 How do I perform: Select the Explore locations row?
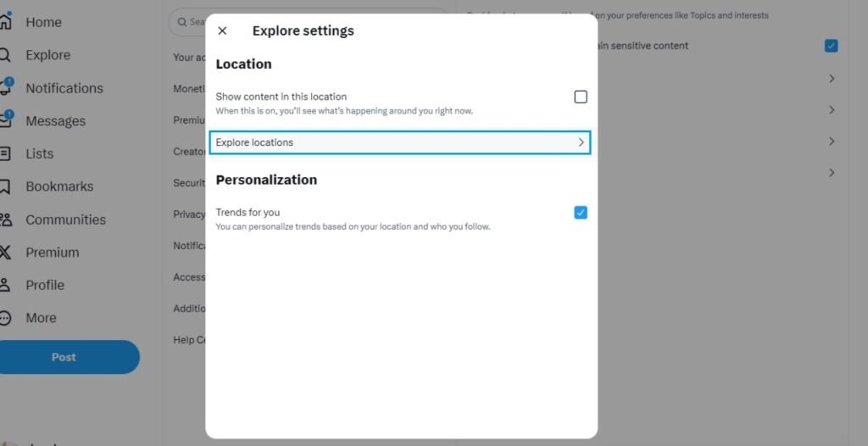pos(399,142)
